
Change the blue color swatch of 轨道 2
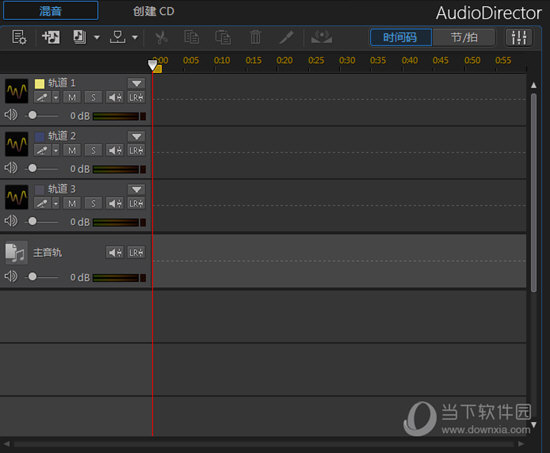pyautogui.click(x=40, y=136)
